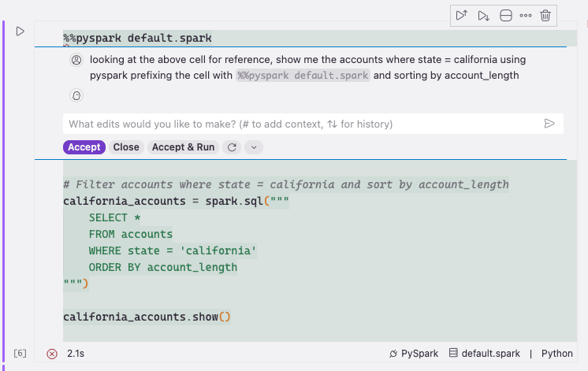Click the california_accounts = spark.sql line
Image resolution: width=588 pixels, height=371 pixels.
[x=176, y=202]
